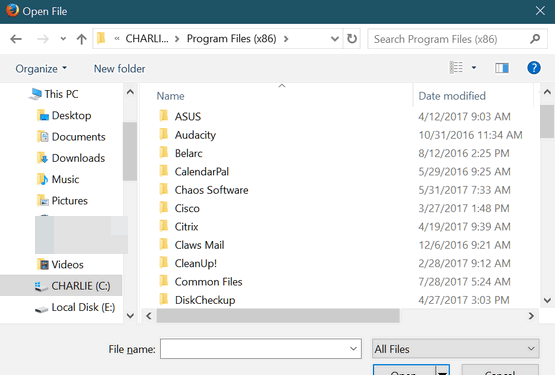Select CHARLI... in the address breadcrumb

pyautogui.click(x=147, y=38)
